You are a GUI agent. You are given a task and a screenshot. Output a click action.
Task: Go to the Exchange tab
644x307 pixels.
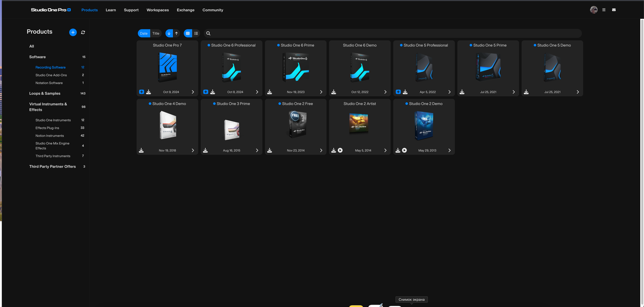click(186, 10)
